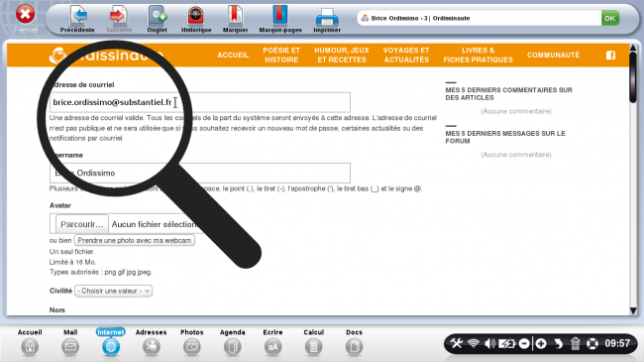Screen dimensions: 644x362
Task: Zoom in with the plus icon
Action: tap(541, 343)
